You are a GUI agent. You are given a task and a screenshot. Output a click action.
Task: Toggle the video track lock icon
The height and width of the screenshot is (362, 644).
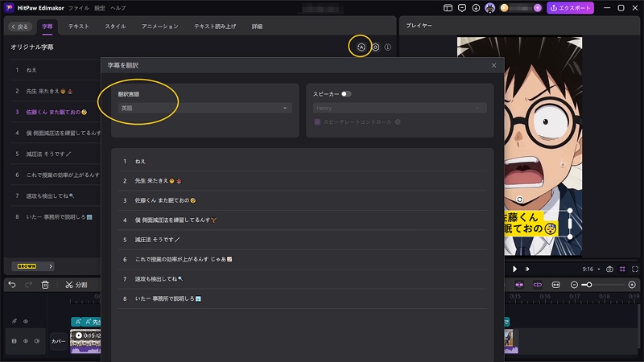pyautogui.click(x=14, y=341)
